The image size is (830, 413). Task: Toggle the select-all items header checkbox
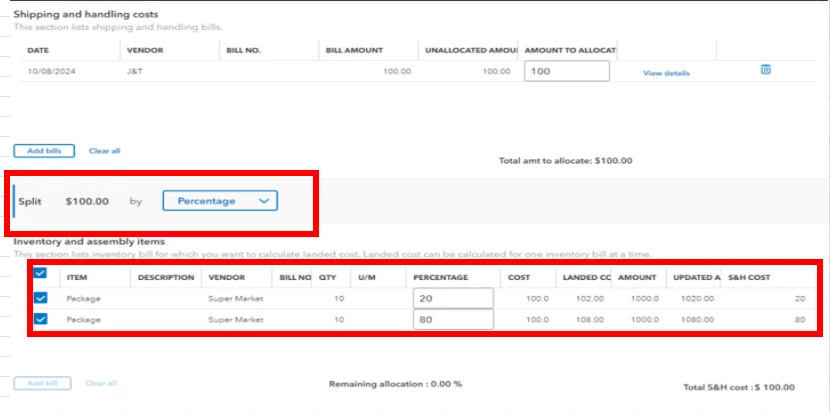[40, 273]
